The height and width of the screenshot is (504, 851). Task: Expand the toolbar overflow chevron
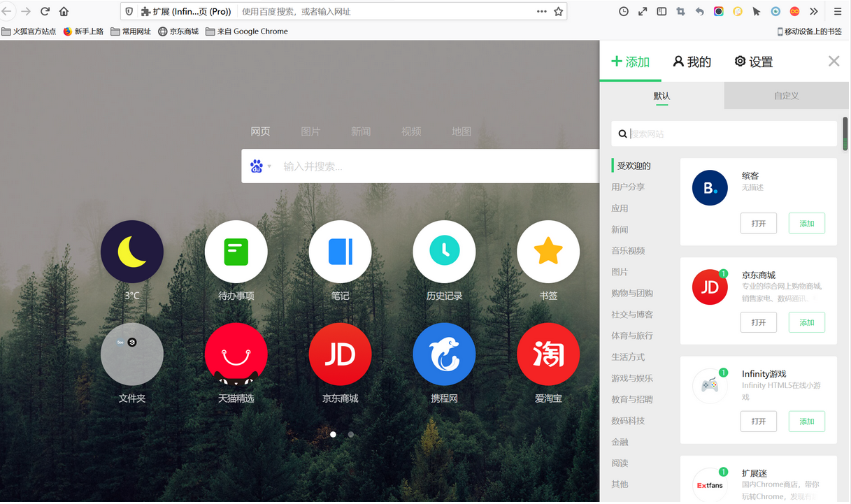[x=814, y=11]
